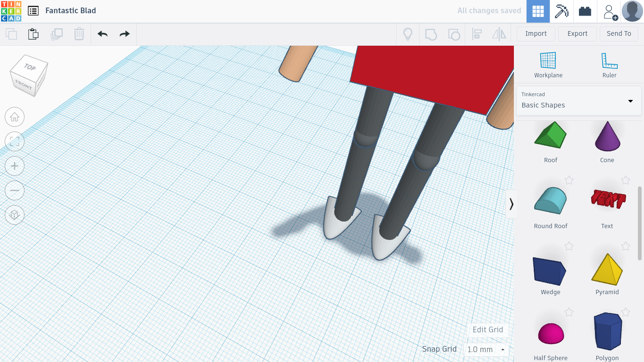The width and height of the screenshot is (644, 362).
Task: Open the Basic Shapes category dropdown
Action: tap(579, 100)
